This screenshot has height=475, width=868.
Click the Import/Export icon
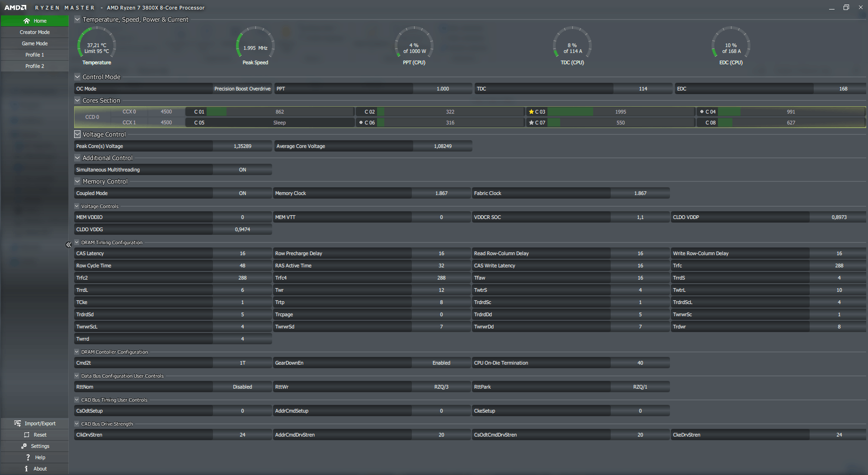point(18,423)
